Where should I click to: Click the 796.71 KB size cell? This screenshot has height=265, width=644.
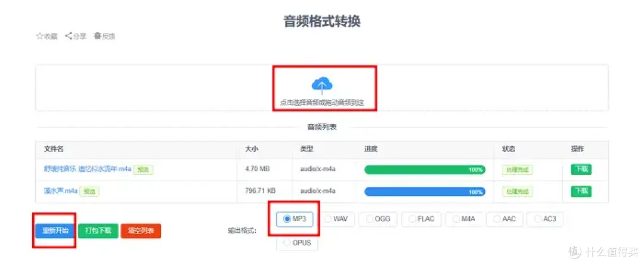(260, 190)
